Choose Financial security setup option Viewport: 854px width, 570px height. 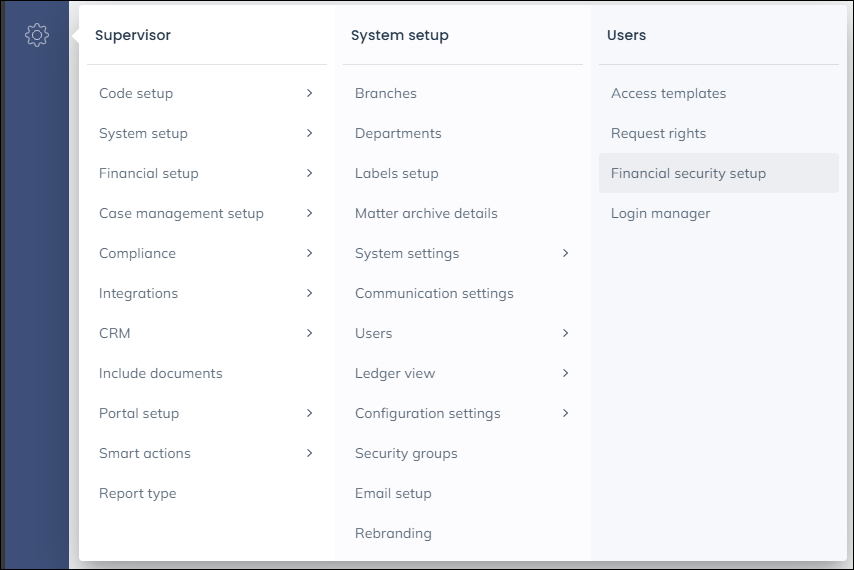coord(688,173)
